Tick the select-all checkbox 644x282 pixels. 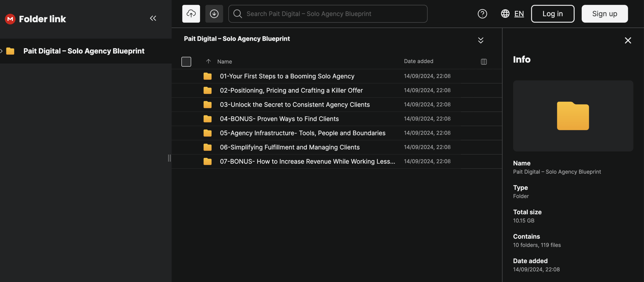pyautogui.click(x=186, y=62)
